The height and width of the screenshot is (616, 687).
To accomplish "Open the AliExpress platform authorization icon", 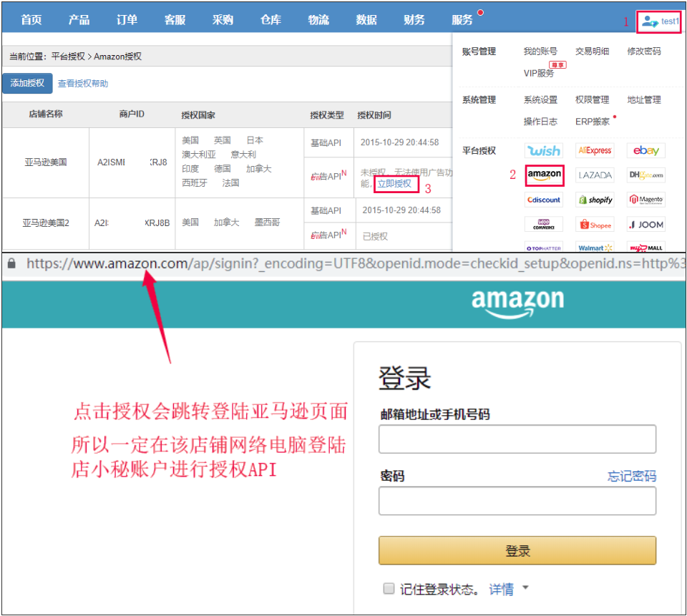I will 595,151.
